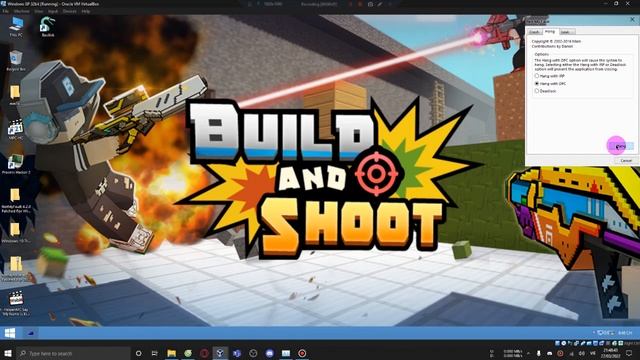Open VirtualBox Machine menu

tap(21, 11)
